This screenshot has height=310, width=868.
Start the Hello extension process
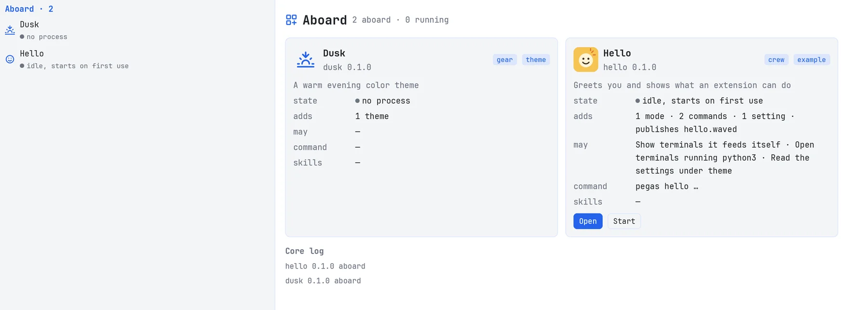(x=624, y=221)
